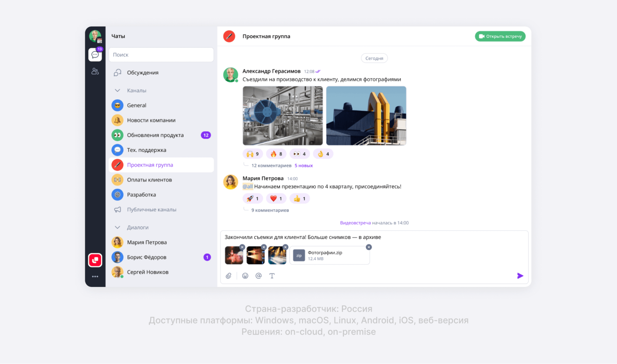This screenshot has width=617, height=364.
Task: Toggle the fire emoji reaction
Action: [x=276, y=154]
